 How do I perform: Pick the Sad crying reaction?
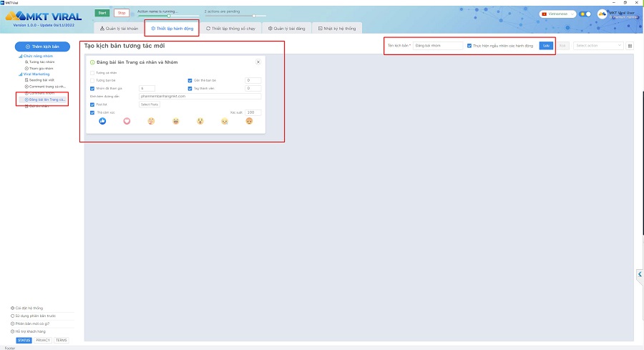pos(224,121)
